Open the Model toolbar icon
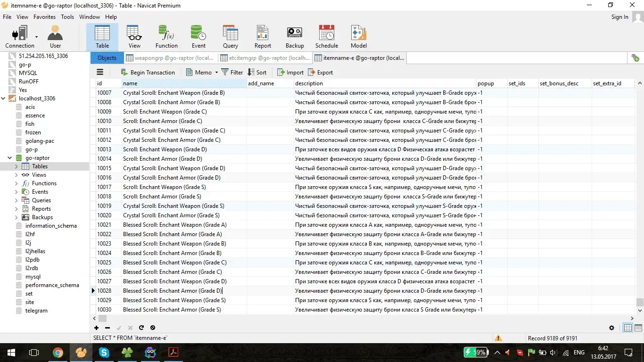 click(x=359, y=37)
